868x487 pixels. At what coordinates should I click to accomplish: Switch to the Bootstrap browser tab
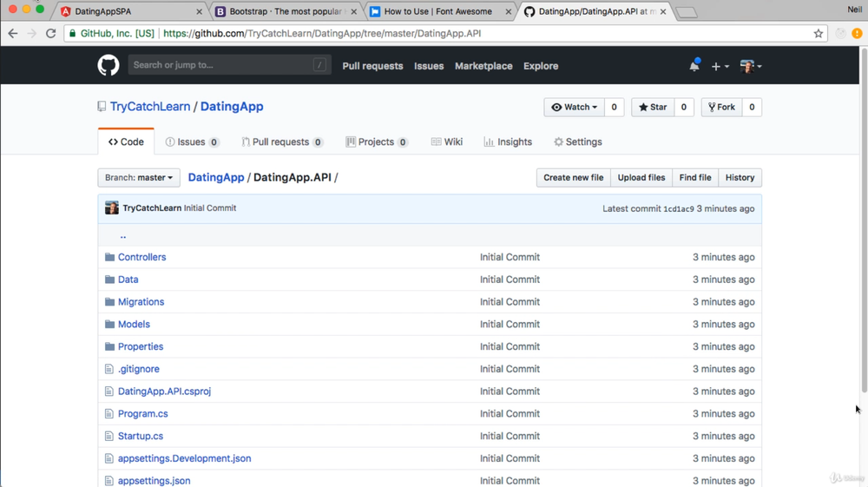coord(286,11)
